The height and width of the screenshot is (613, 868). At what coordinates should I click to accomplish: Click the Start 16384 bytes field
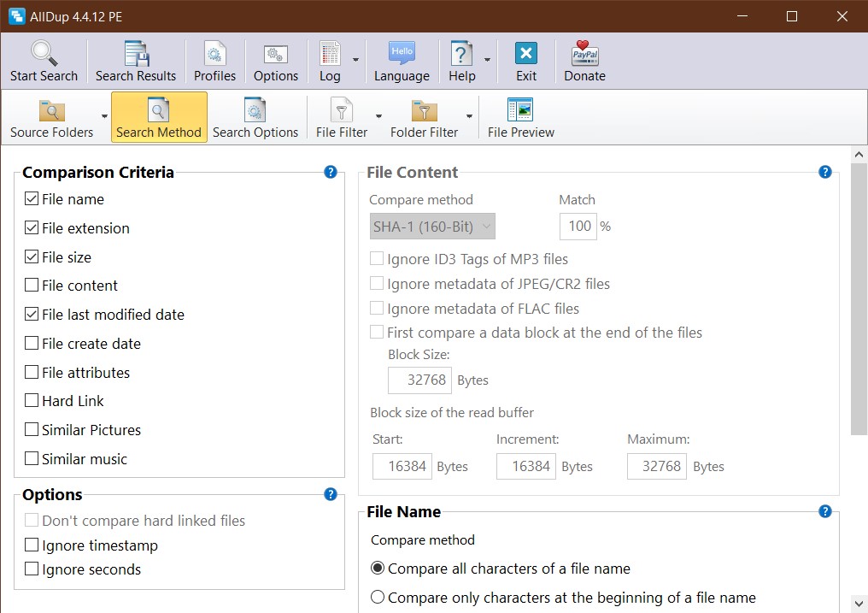point(402,466)
